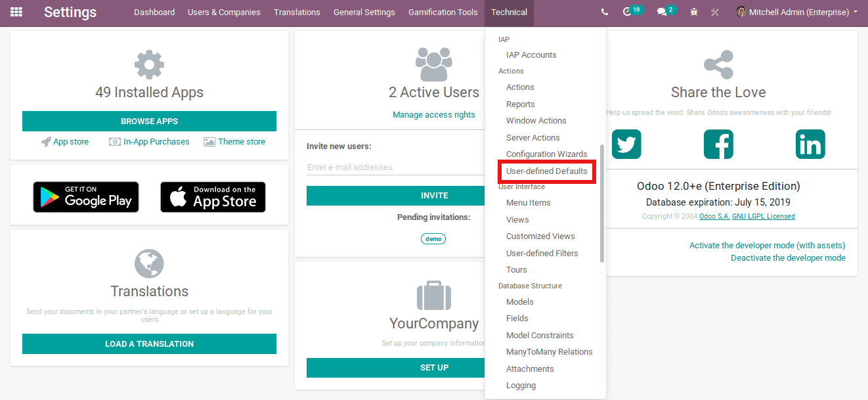
Task: Click the Settings app title
Action: [x=70, y=12]
